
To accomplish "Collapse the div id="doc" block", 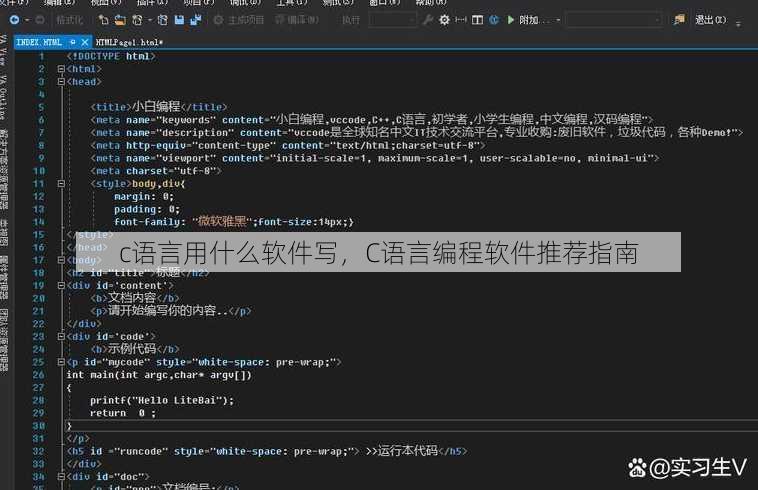I will coord(61,476).
